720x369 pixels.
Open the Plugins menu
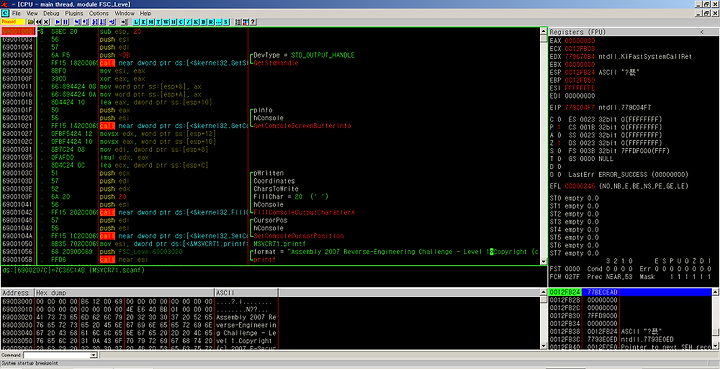74,14
